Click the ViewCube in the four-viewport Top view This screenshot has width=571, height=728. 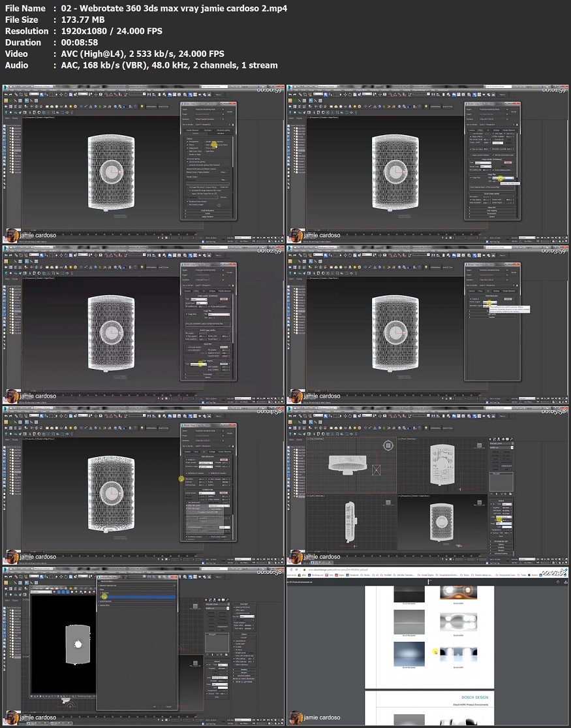pos(388,446)
